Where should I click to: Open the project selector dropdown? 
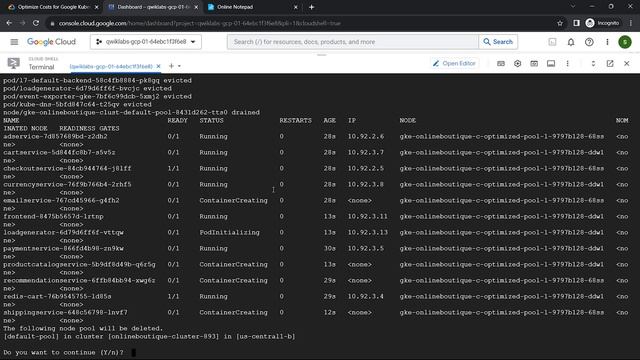point(146,42)
